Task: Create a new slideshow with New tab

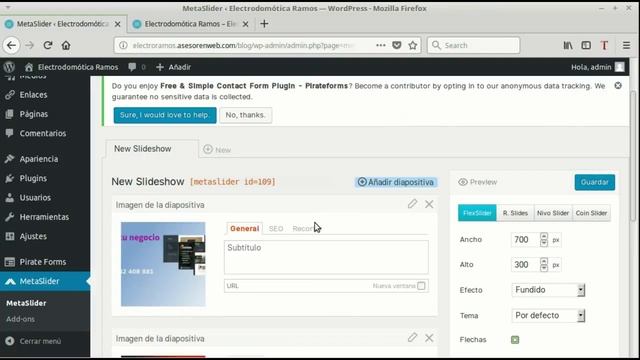Action: tap(217, 150)
